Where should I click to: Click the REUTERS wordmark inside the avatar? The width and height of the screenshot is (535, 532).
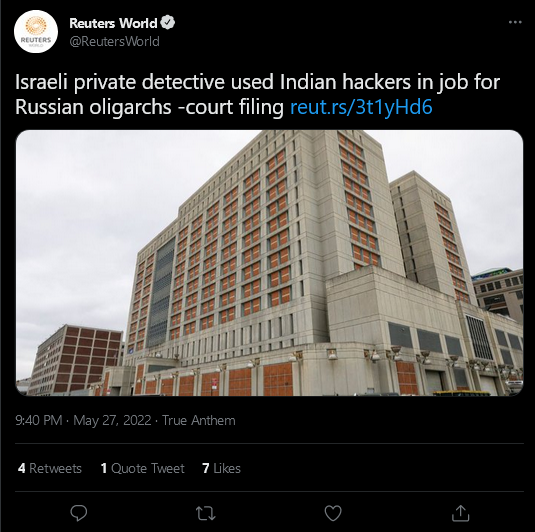(x=36, y=40)
